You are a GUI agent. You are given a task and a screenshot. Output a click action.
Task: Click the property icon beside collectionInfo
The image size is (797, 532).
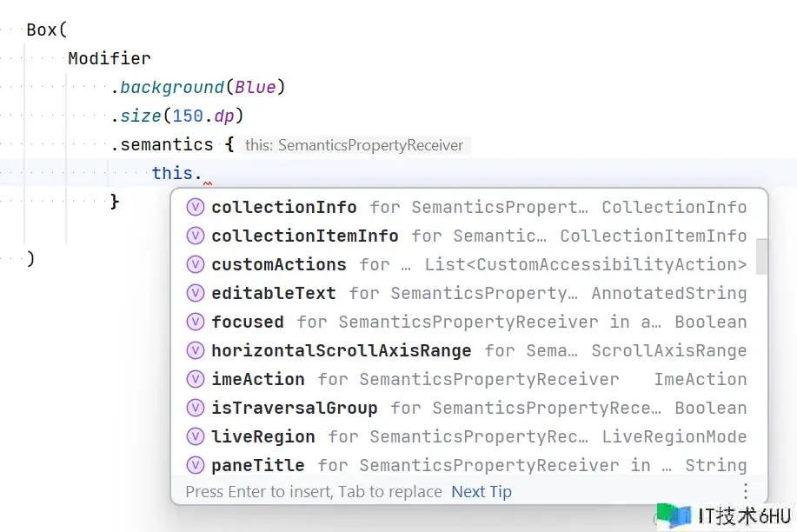click(x=196, y=207)
